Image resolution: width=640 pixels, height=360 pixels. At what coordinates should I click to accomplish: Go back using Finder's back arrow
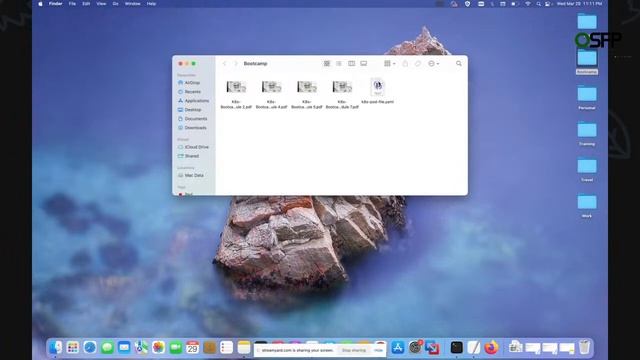pos(224,64)
